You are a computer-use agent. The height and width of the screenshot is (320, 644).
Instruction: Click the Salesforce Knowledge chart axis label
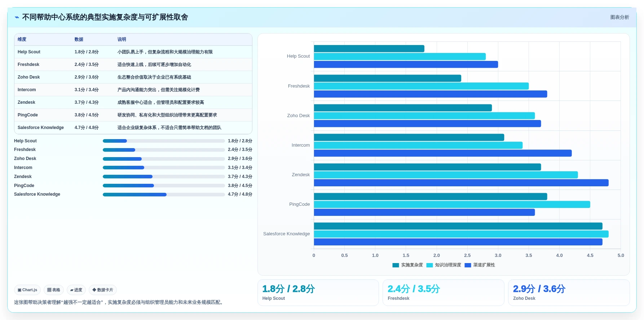(x=286, y=234)
